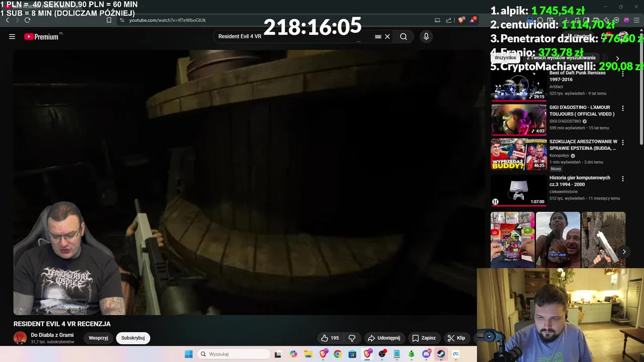Show more filter chips with right chevron
This screenshot has width=644, height=362.
pos(617,58)
